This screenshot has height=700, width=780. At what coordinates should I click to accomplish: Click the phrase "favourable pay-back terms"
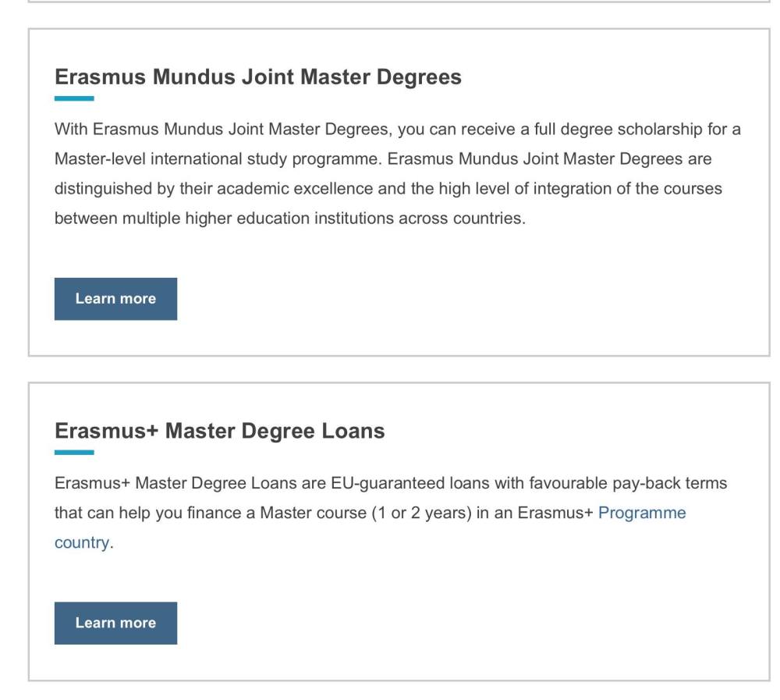point(628,483)
